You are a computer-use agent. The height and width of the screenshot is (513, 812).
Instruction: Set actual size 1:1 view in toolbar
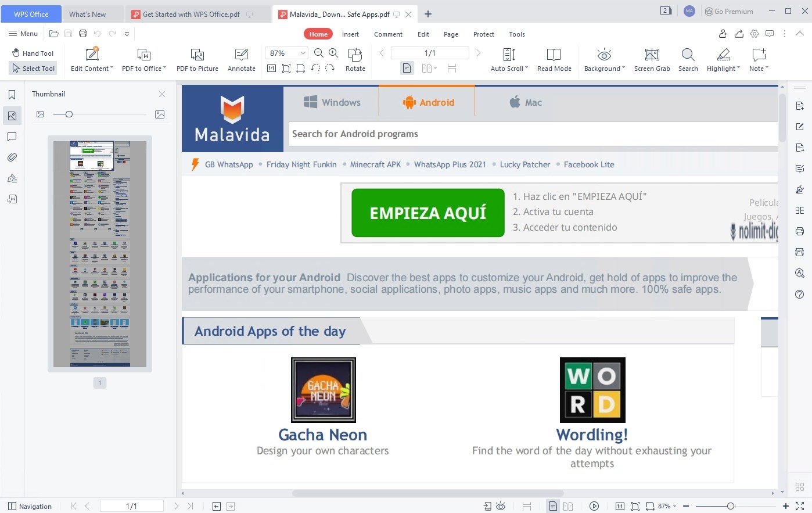tap(271, 68)
